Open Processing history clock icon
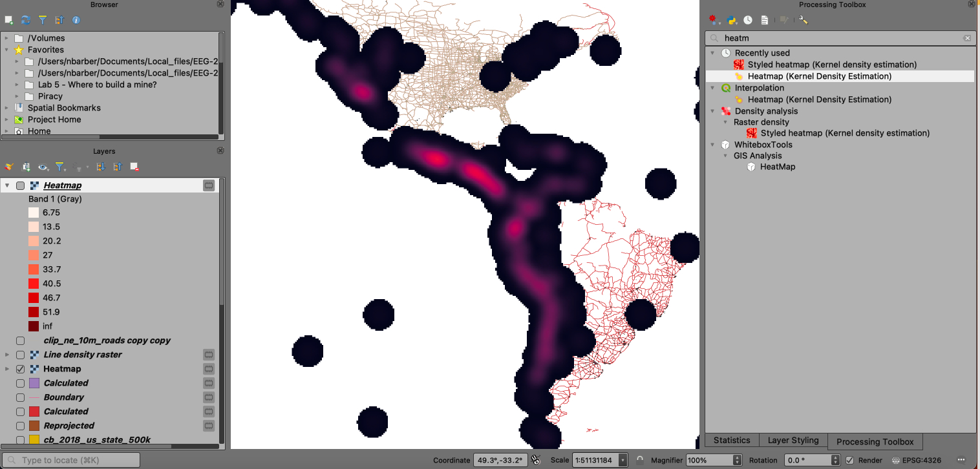 748,21
